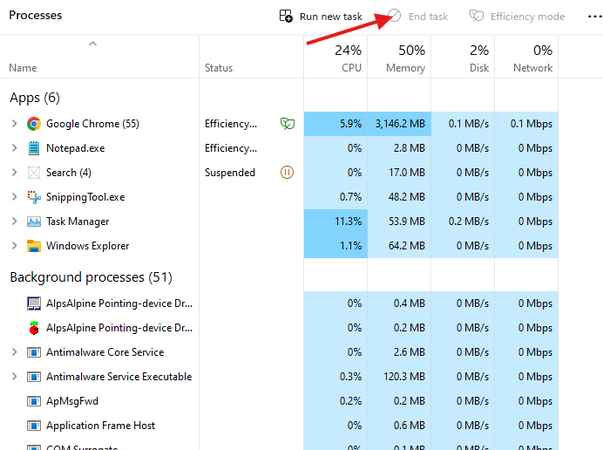Click the End task button
The width and height of the screenshot is (603, 450).
pyautogui.click(x=418, y=17)
